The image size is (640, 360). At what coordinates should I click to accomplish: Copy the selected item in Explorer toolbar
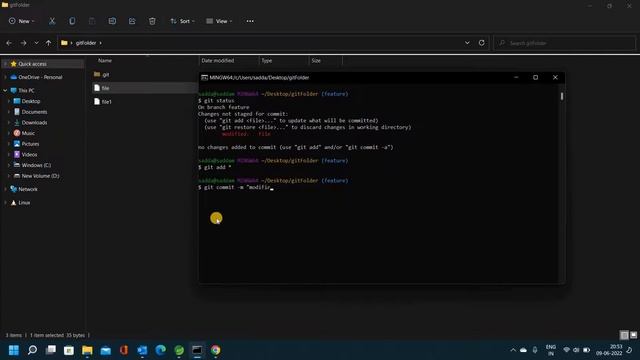coord(72,21)
